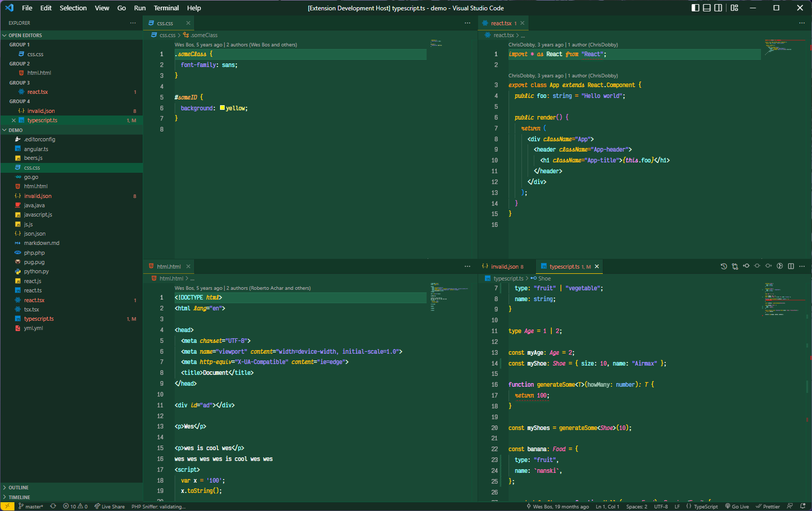Viewport: 812px width, 511px height.
Task: Open the Terminal menu
Action: click(166, 8)
